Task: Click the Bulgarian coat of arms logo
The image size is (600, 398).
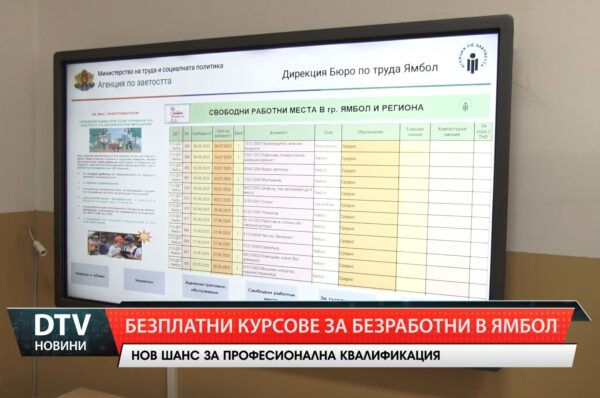Action: [84, 80]
